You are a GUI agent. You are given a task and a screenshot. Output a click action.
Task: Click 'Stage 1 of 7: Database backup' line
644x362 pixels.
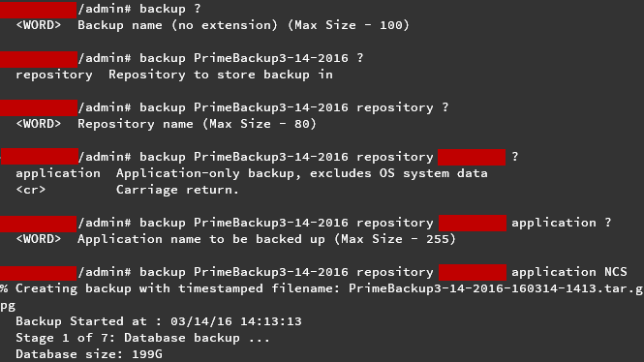pos(142,338)
